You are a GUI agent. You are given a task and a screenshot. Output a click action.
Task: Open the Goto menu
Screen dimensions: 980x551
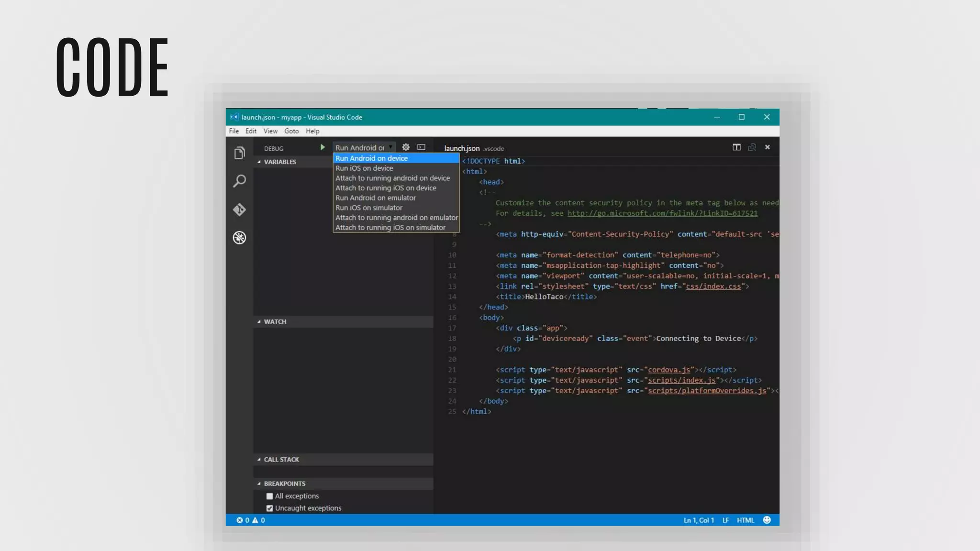[291, 131]
